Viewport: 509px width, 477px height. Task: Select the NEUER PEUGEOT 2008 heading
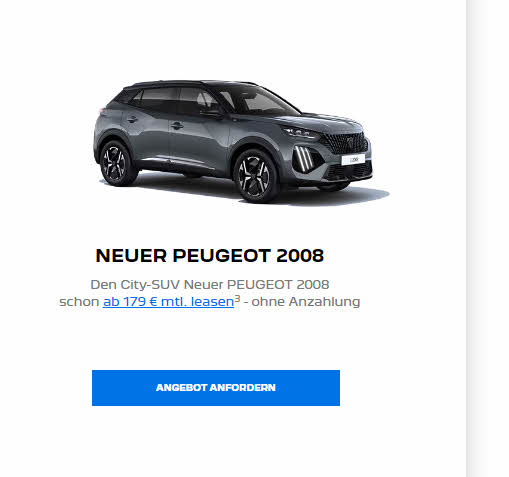point(209,256)
